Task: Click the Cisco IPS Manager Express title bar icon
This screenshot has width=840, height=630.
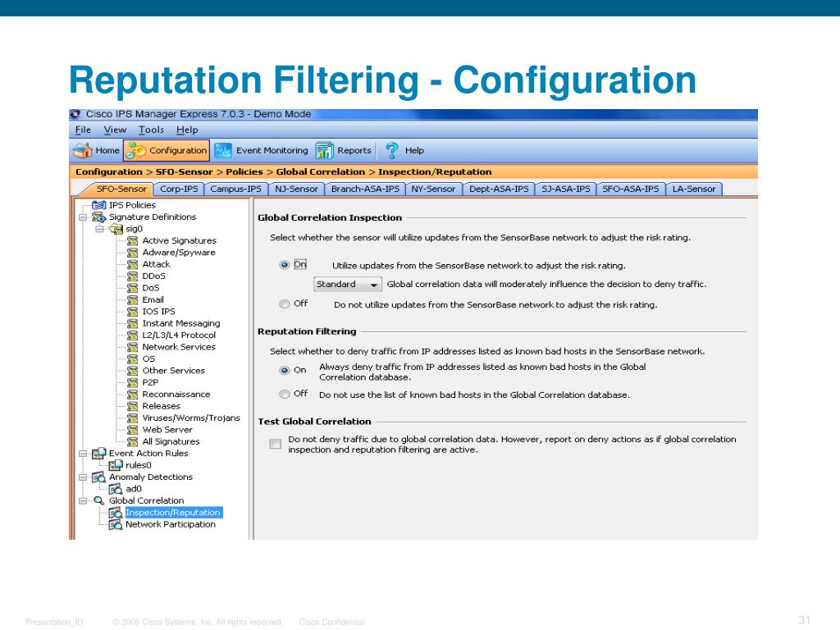Action: [x=75, y=114]
